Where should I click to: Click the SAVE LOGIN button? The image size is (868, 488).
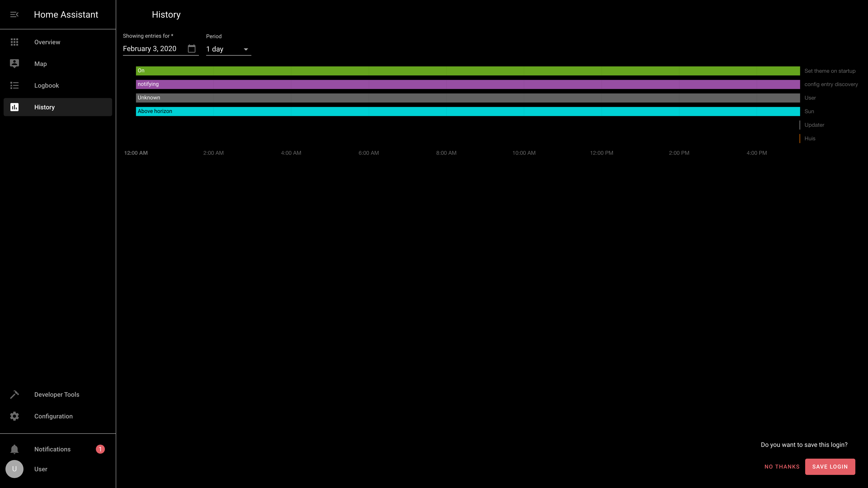tap(830, 467)
